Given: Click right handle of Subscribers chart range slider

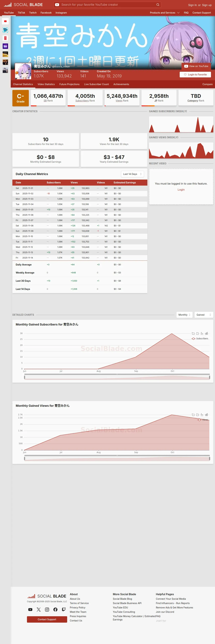Looking at the screenshot, I should 209,377.
